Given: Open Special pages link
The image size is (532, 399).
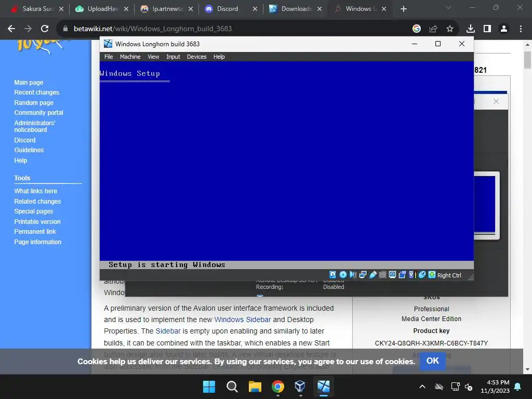Looking at the screenshot, I should pos(34,211).
